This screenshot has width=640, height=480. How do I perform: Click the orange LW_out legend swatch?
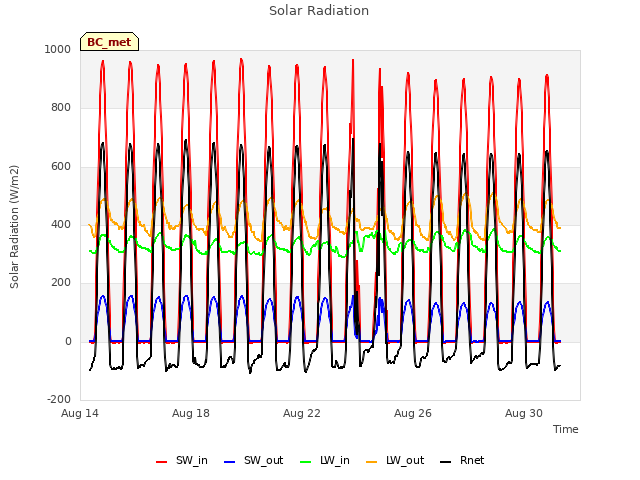(372, 462)
